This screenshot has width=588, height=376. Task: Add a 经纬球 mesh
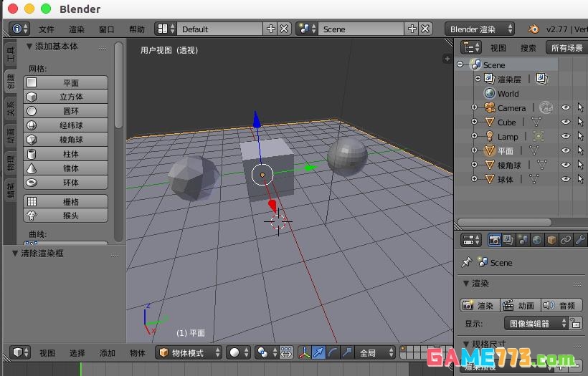point(66,125)
